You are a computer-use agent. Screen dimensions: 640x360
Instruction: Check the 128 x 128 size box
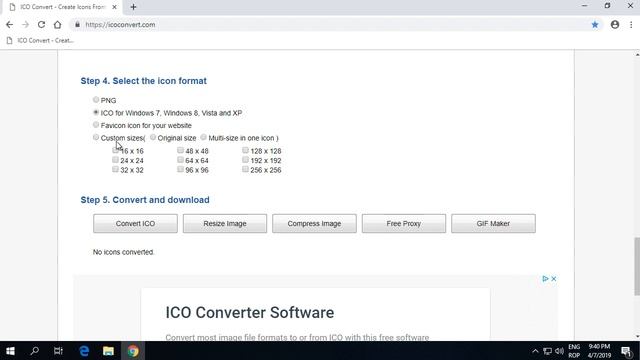click(x=245, y=150)
